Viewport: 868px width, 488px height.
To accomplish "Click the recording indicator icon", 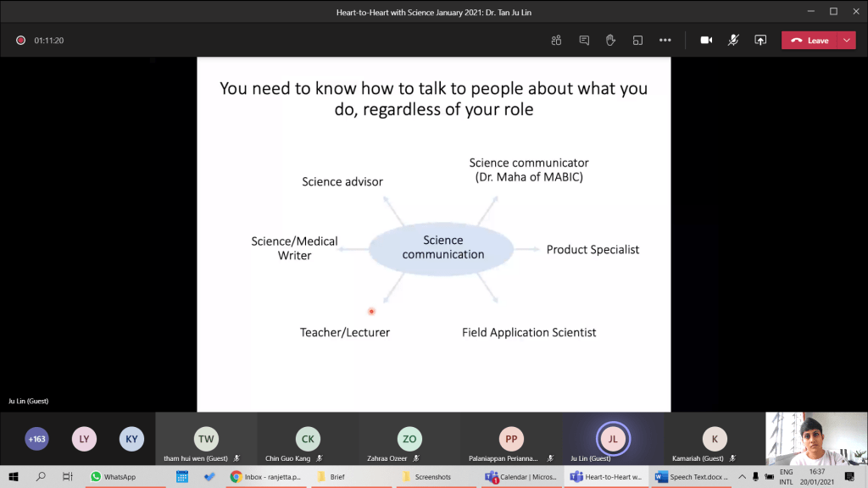I will tap(20, 40).
